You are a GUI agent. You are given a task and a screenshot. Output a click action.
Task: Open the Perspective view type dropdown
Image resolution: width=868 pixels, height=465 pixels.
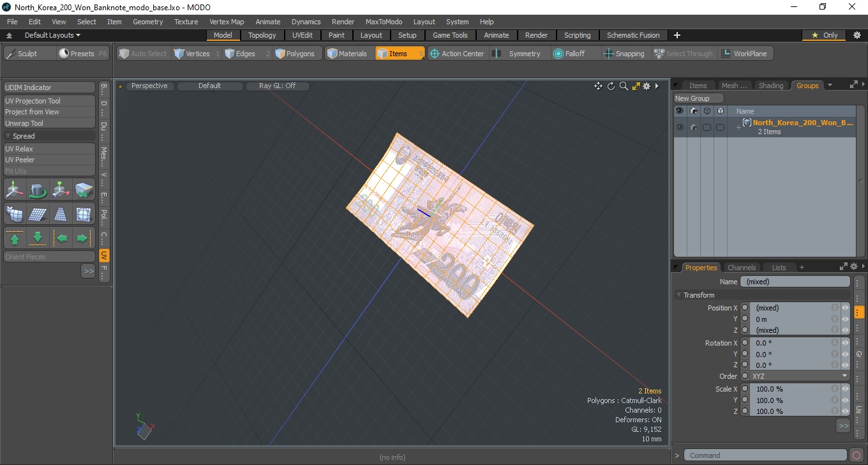[x=149, y=86]
